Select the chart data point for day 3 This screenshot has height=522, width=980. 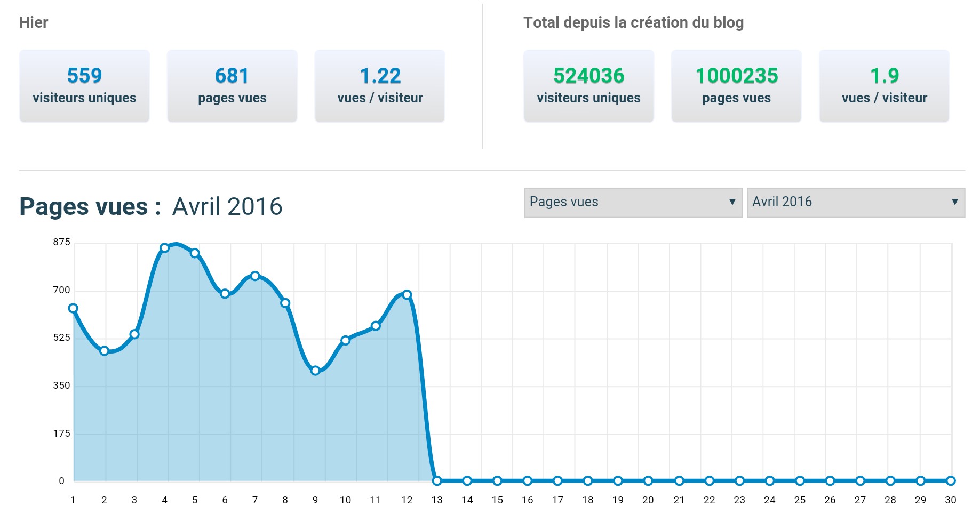click(x=134, y=334)
